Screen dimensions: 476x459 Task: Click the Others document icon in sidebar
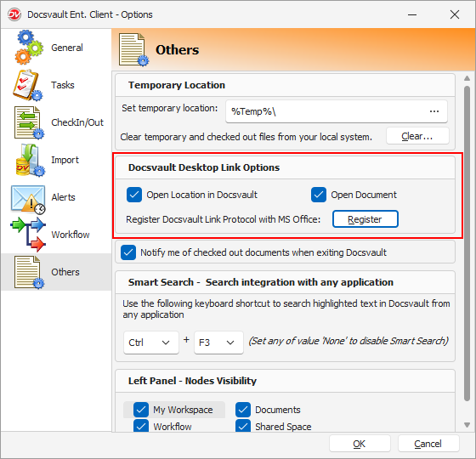point(29,272)
